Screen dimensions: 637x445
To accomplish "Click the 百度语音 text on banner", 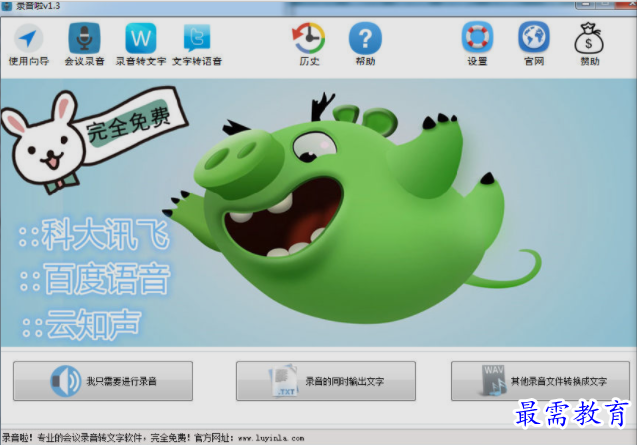I will coord(106,279).
